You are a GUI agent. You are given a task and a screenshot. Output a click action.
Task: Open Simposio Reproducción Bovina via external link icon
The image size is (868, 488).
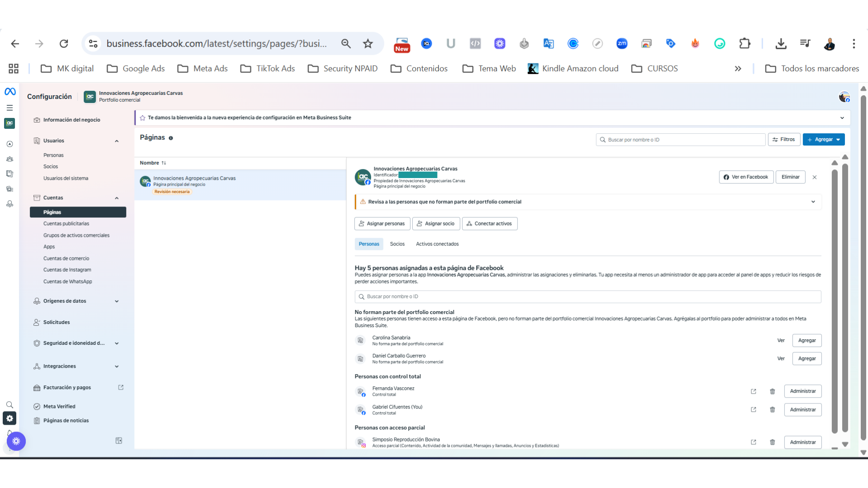[x=754, y=442]
